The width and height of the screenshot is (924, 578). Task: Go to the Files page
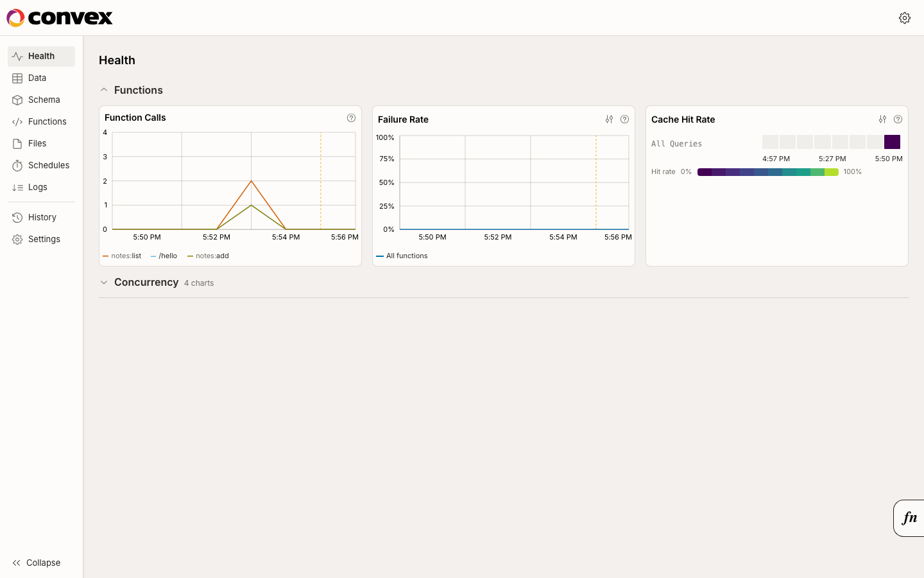41,144
